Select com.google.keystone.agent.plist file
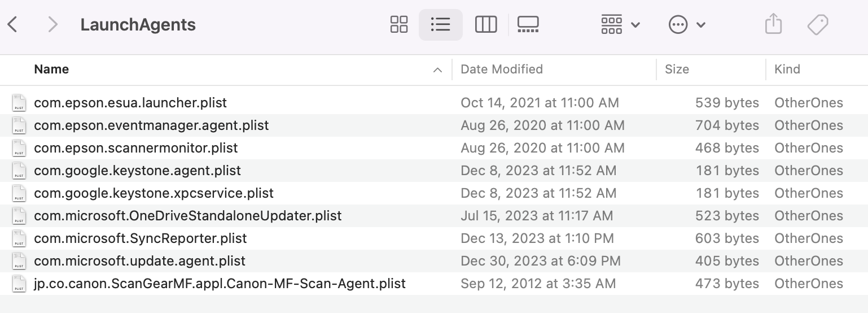The image size is (868, 313). coord(137,171)
